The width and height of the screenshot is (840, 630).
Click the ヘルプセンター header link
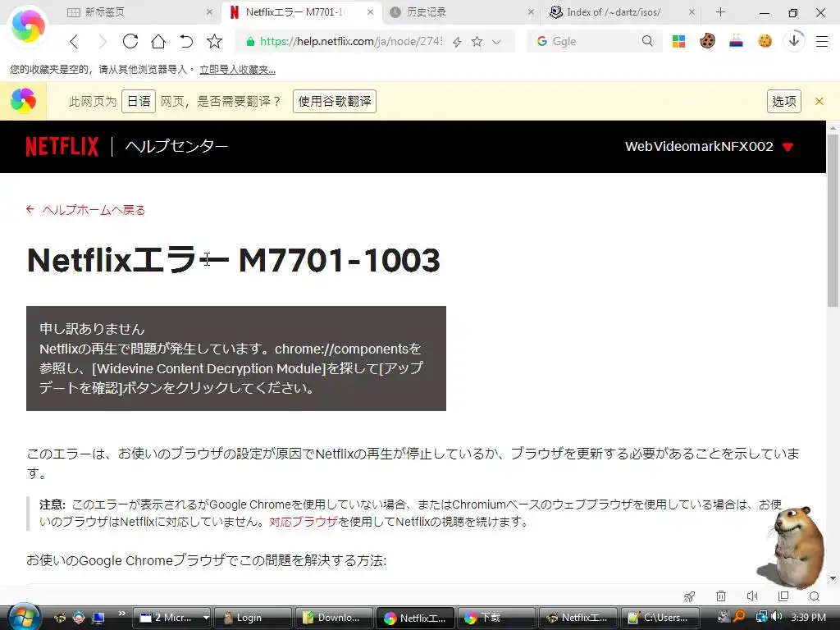(x=176, y=146)
